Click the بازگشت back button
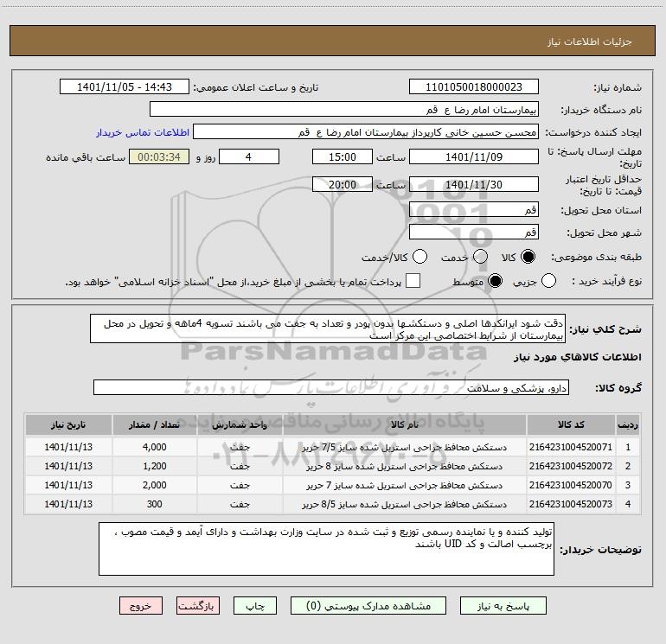The image size is (666, 644). [198, 606]
